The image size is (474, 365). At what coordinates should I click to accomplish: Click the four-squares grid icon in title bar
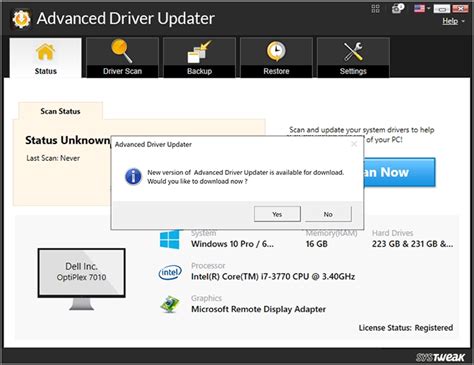point(376,9)
